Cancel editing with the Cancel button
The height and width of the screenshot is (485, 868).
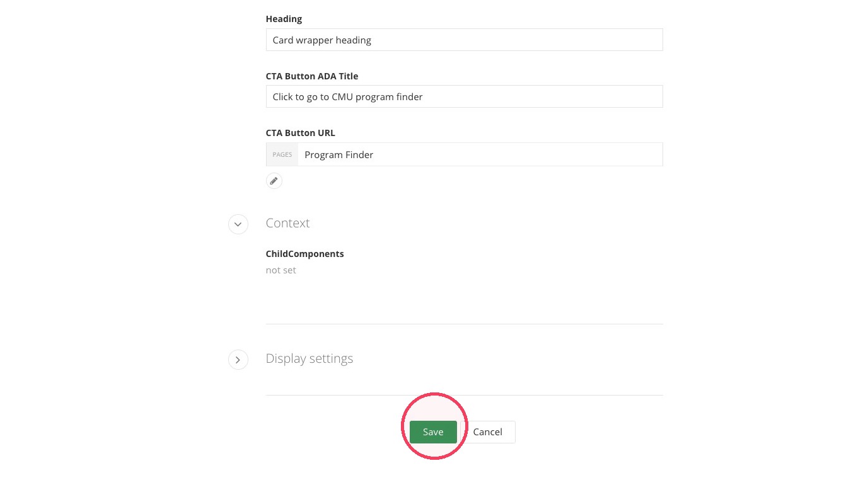point(487,432)
